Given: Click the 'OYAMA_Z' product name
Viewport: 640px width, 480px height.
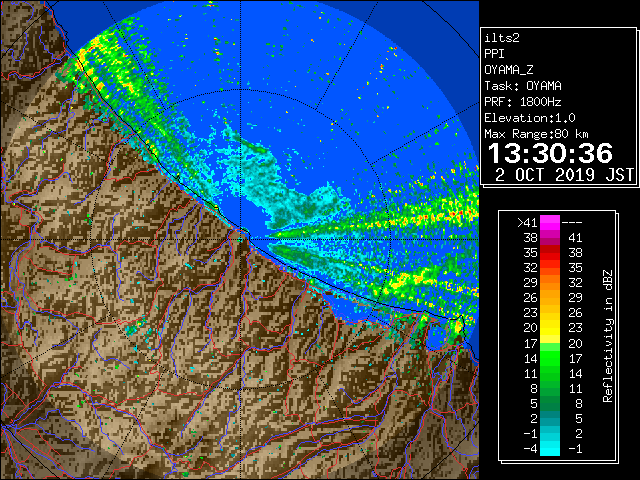Looking at the screenshot, I should pyautogui.click(x=509, y=70).
